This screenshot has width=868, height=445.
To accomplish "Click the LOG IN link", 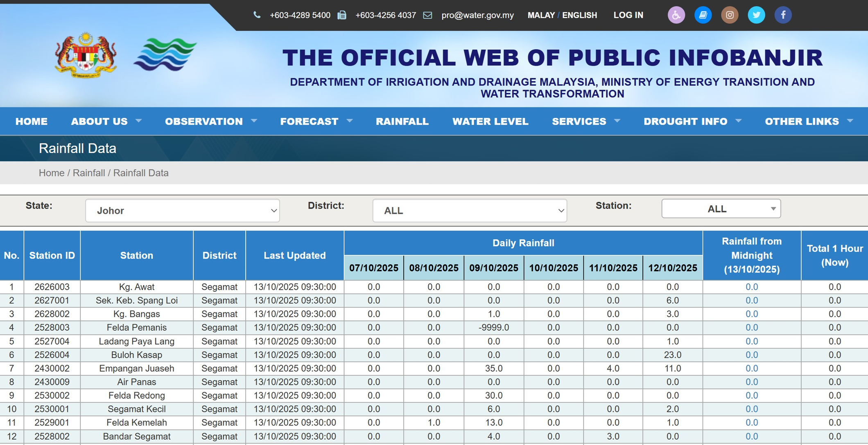I will point(628,15).
